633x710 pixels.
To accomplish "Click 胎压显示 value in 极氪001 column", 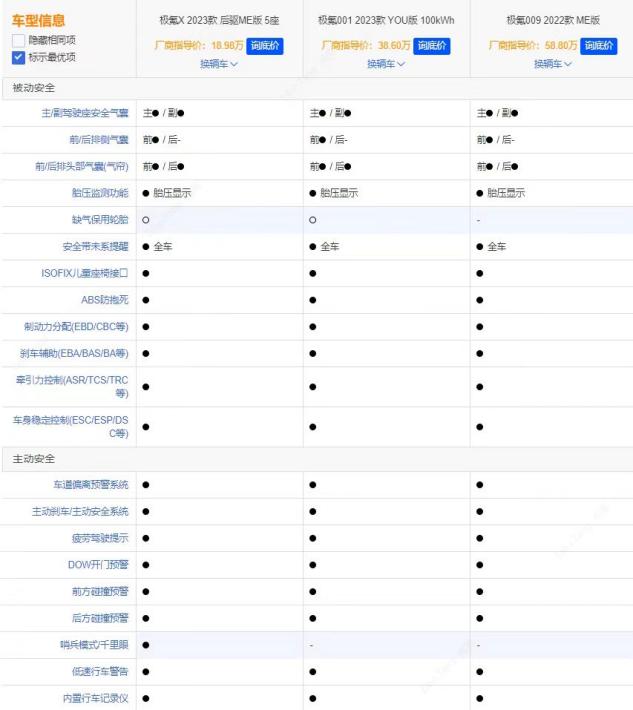I will (x=339, y=193).
